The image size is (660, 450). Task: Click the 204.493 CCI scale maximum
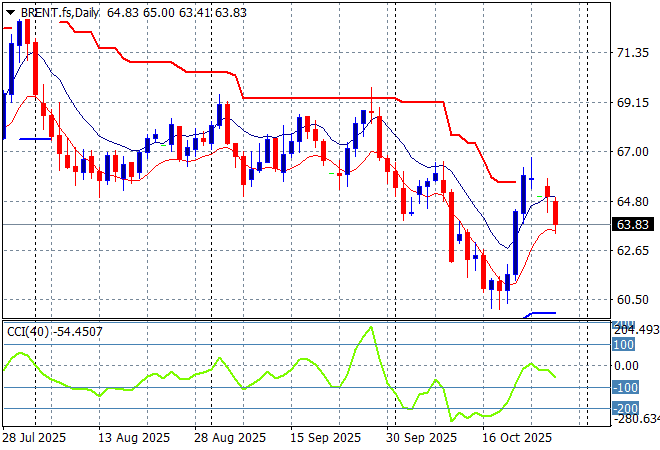click(636, 330)
